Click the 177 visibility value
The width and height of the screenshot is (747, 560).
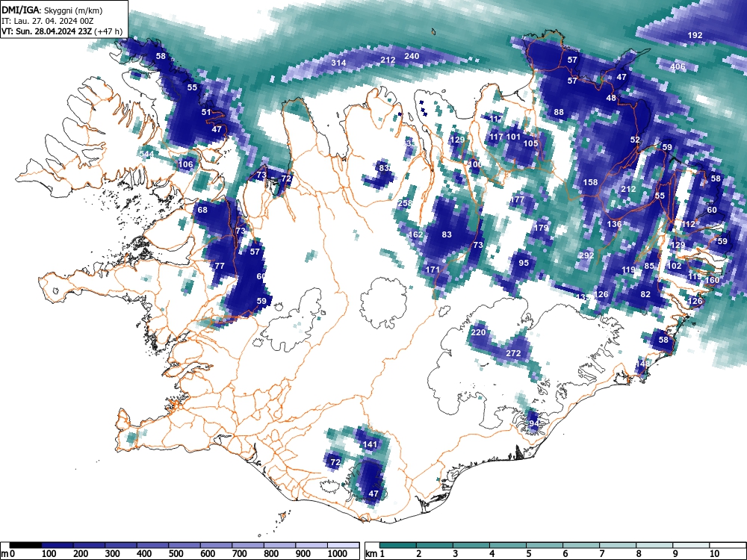(x=517, y=199)
